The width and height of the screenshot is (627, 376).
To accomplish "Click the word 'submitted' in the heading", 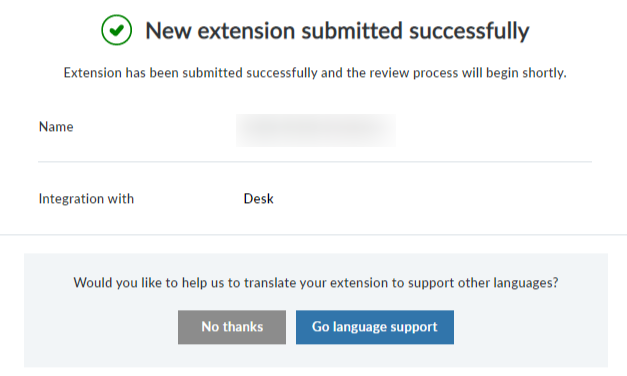I will 351,31.
